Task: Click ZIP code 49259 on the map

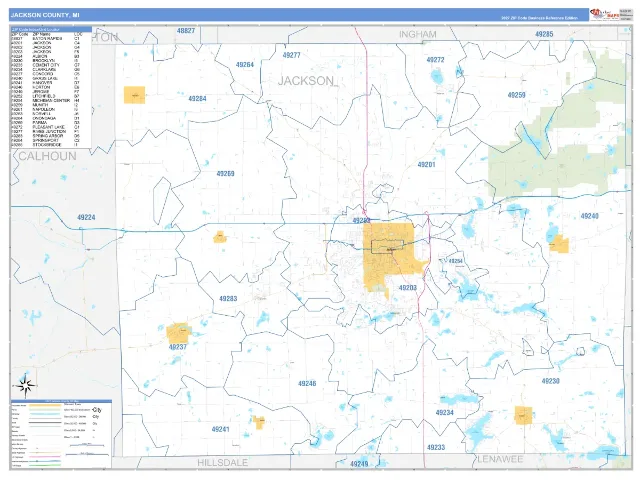Action: coord(516,95)
